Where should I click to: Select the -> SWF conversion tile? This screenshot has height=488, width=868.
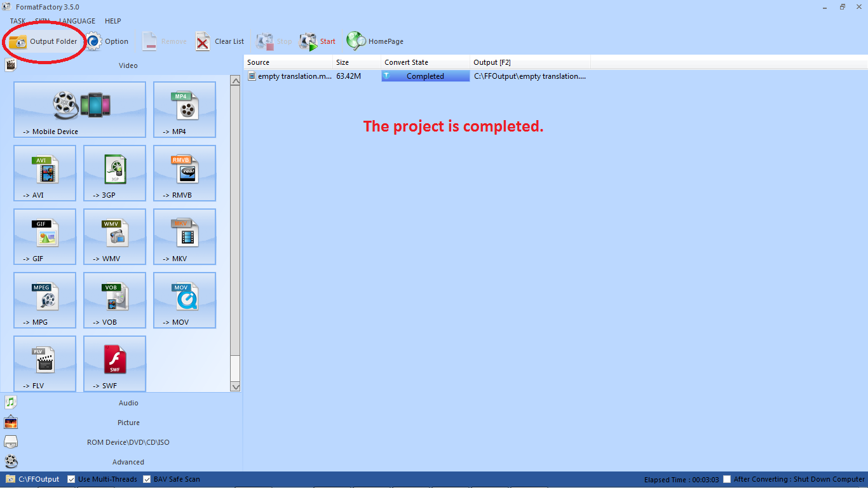(114, 363)
